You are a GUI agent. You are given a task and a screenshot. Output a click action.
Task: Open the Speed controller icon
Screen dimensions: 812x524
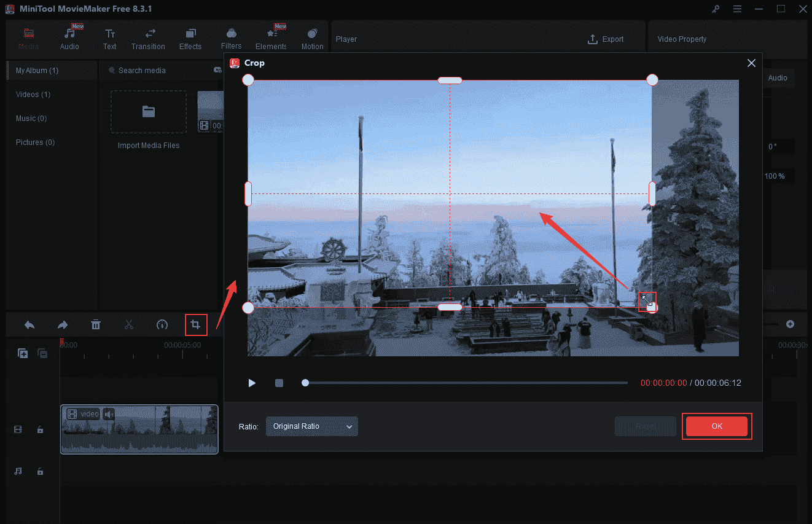pyautogui.click(x=162, y=324)
